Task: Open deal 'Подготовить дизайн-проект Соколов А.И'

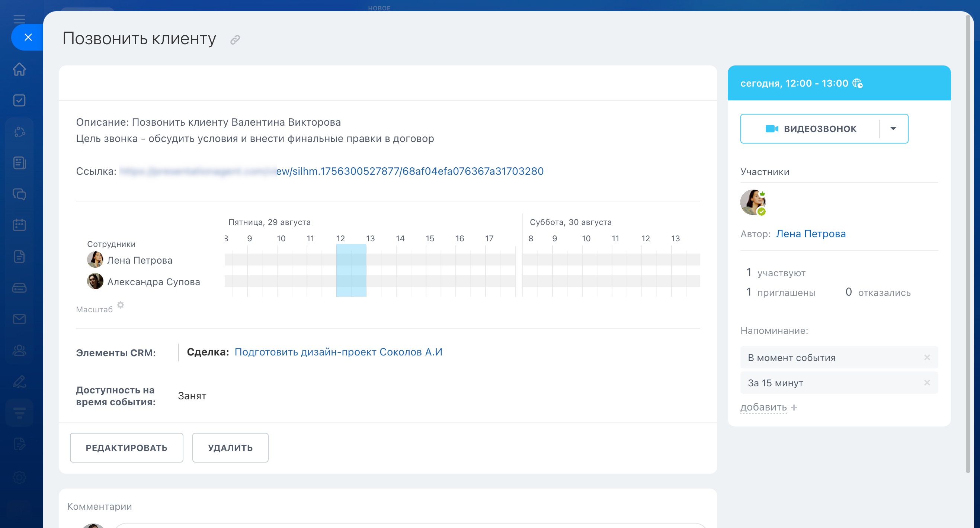Action: tap(338, 352)
